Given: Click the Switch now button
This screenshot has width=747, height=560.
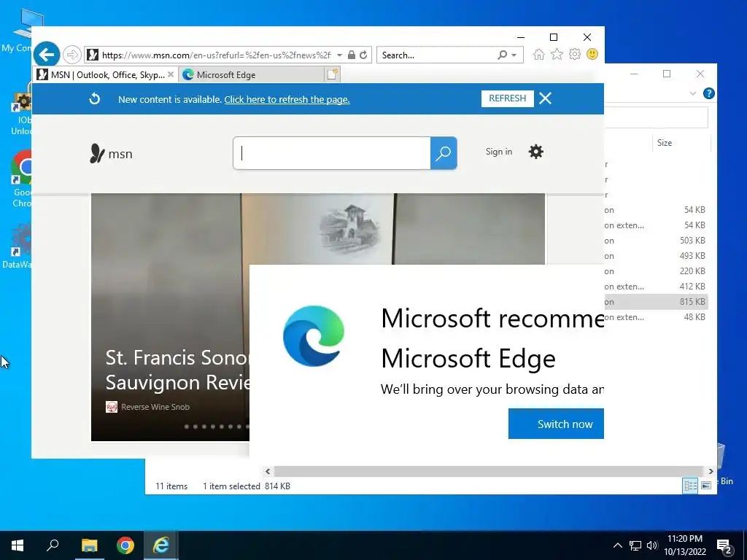Looking at the screenshot, I should 556,424.
